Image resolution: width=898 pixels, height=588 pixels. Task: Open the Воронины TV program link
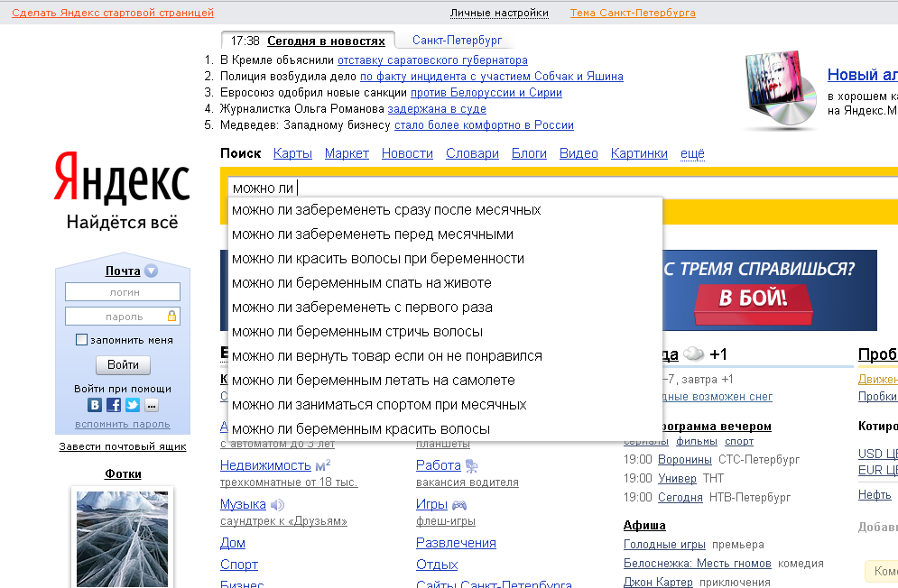point(685,460)
